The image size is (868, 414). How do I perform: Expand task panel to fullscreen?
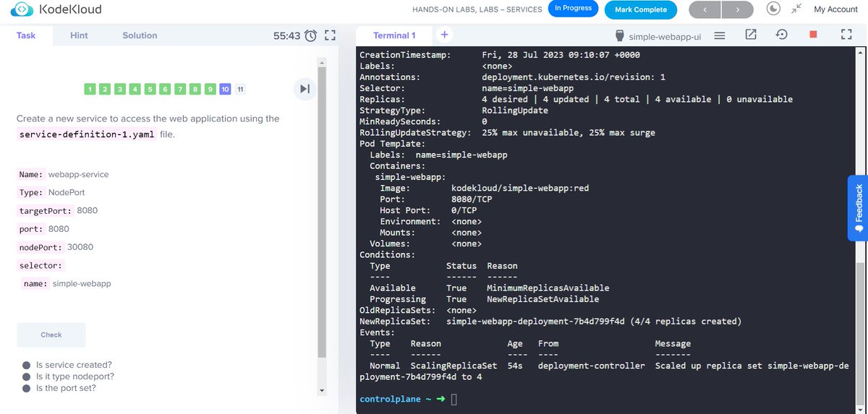pos(331,35)
